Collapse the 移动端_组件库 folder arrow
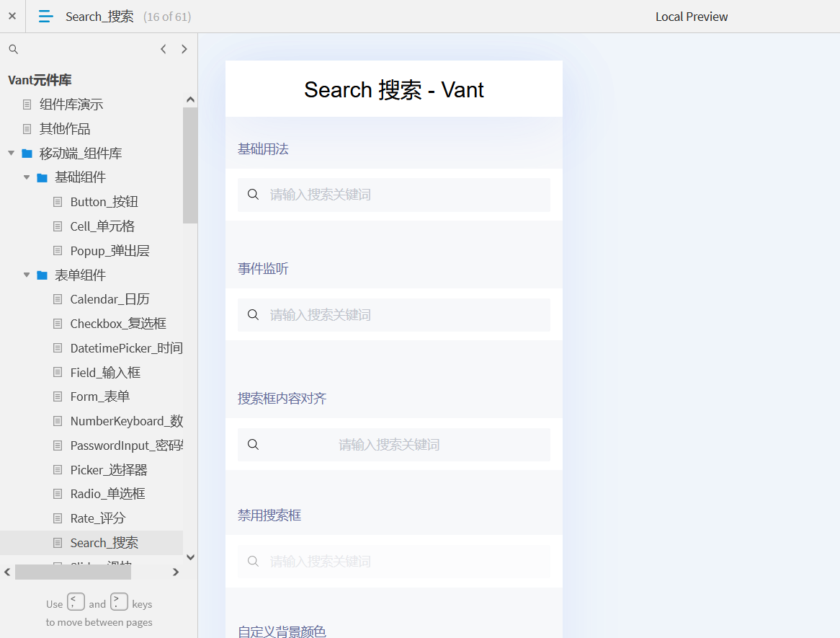 pyautogui.click(x=12, y=154)
